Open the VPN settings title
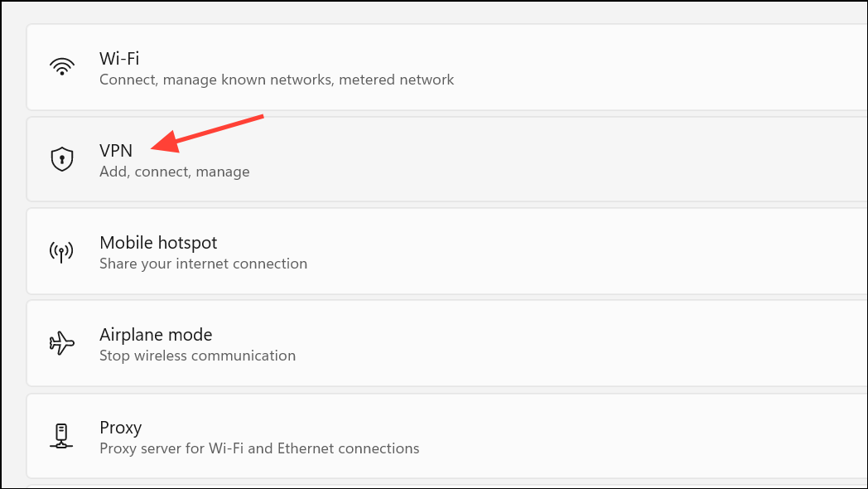Viewport: 868px width, 489px height. point(116,151)
